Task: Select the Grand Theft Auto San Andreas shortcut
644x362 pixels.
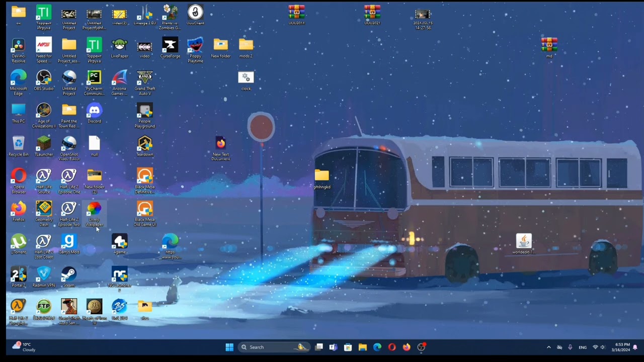Action: (69, 312)
